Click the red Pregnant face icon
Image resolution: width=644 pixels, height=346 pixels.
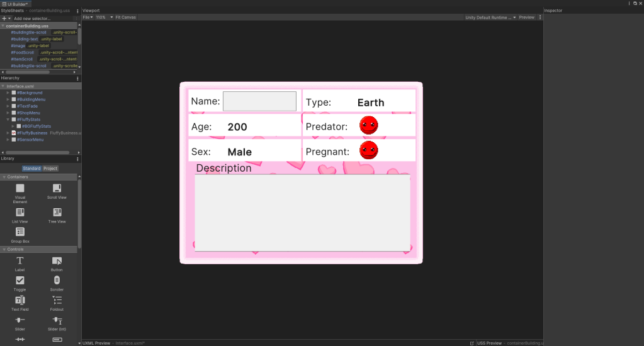click(368, 150)
